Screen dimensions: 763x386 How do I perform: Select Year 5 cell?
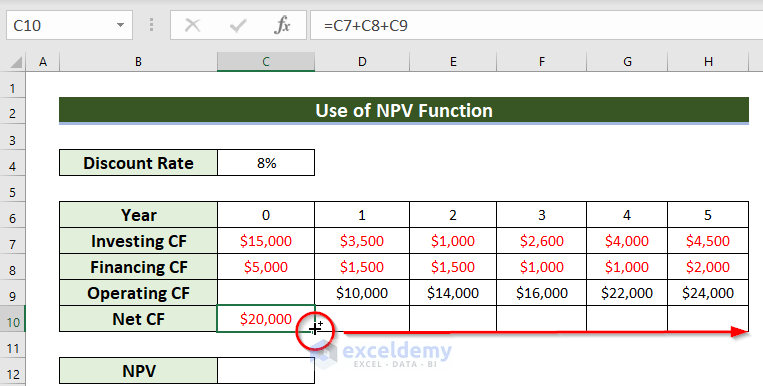pyautogui.click(x=708, y=215)
